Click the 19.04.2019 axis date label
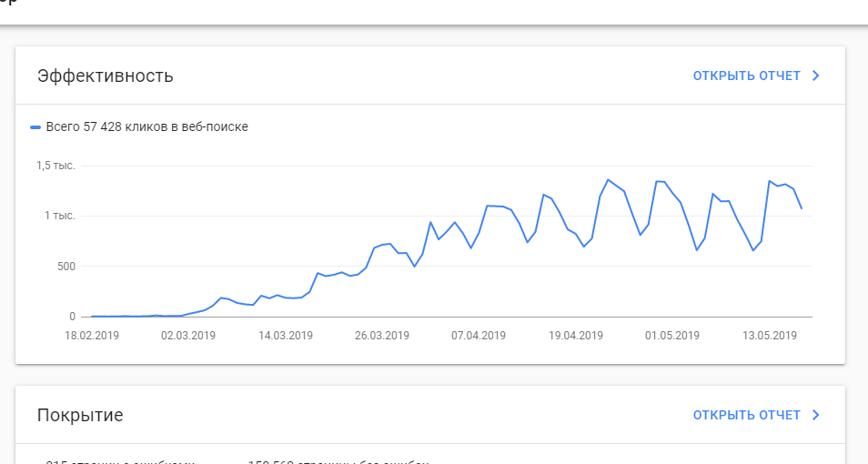This screenshot has width=868, height=464. tap(575, 336)
